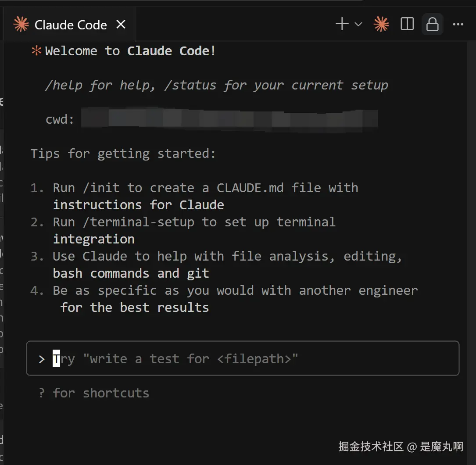Click the split editor layout icon
This screenshot has width=476, height=465.
click(407, 24)
